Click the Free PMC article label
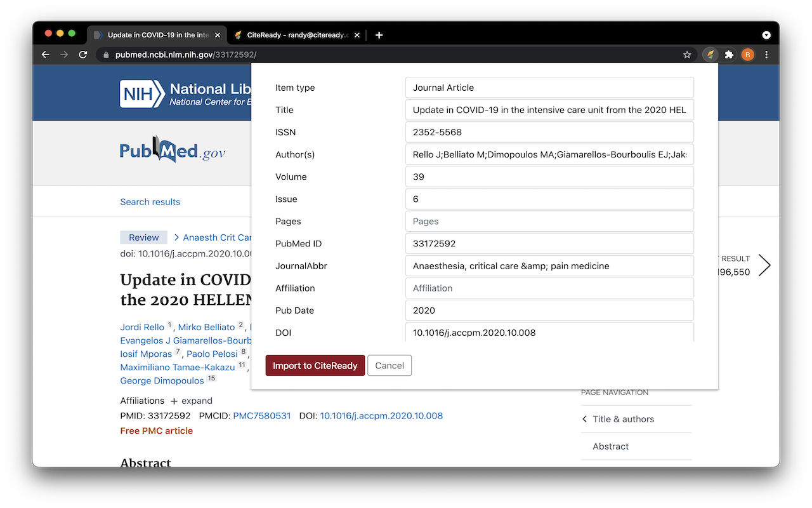812x508 pixels. [157, 431]
